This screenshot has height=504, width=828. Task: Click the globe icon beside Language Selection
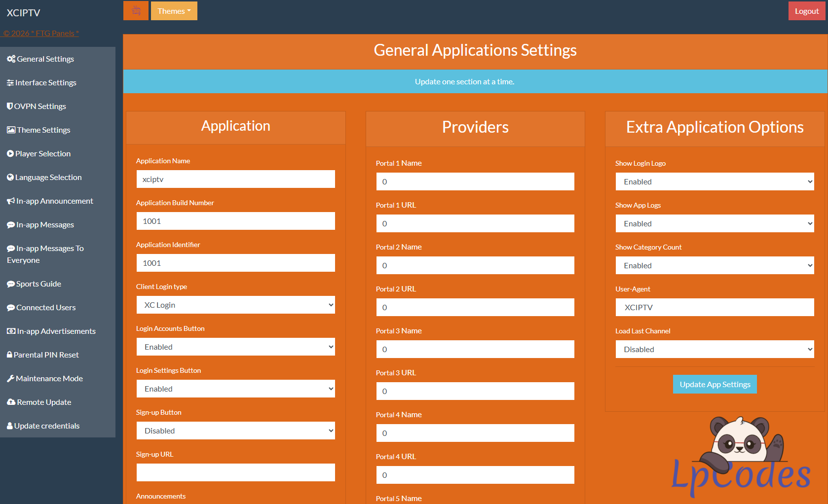click(x=10, y=178)
